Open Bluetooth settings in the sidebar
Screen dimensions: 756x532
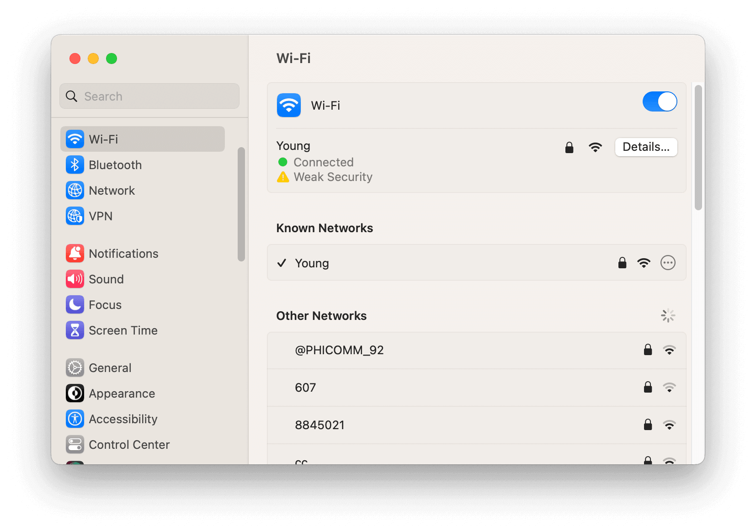[143, 165]
